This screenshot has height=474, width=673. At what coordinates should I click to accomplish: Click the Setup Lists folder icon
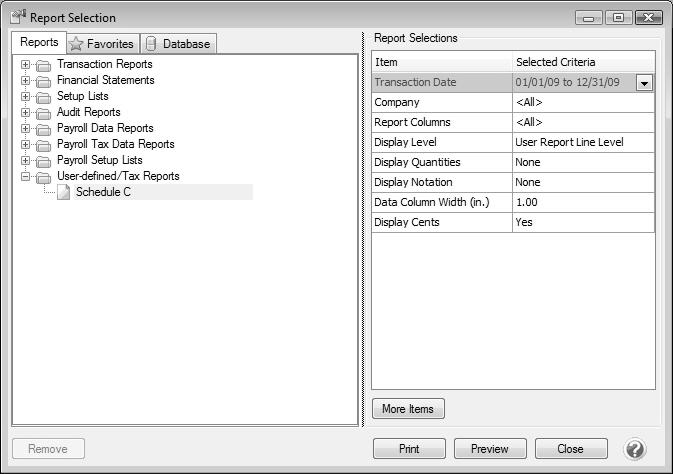click(x=43, y=97)
